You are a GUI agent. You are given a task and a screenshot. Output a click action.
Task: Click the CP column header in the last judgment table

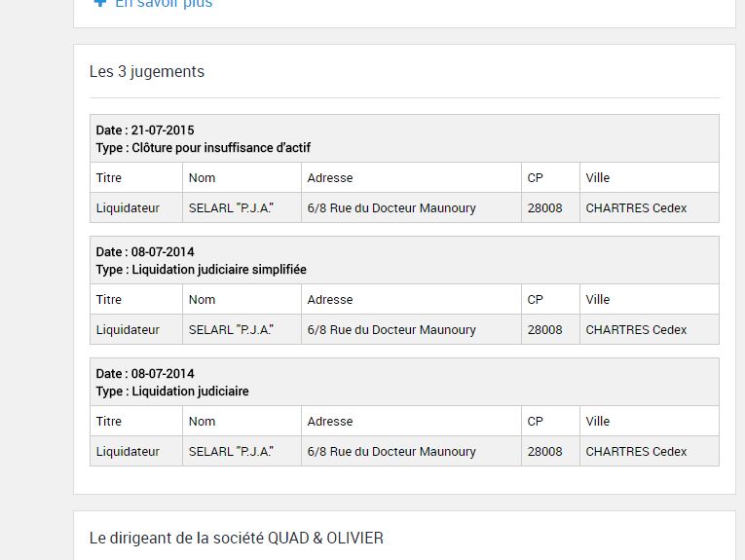(536, 422)
